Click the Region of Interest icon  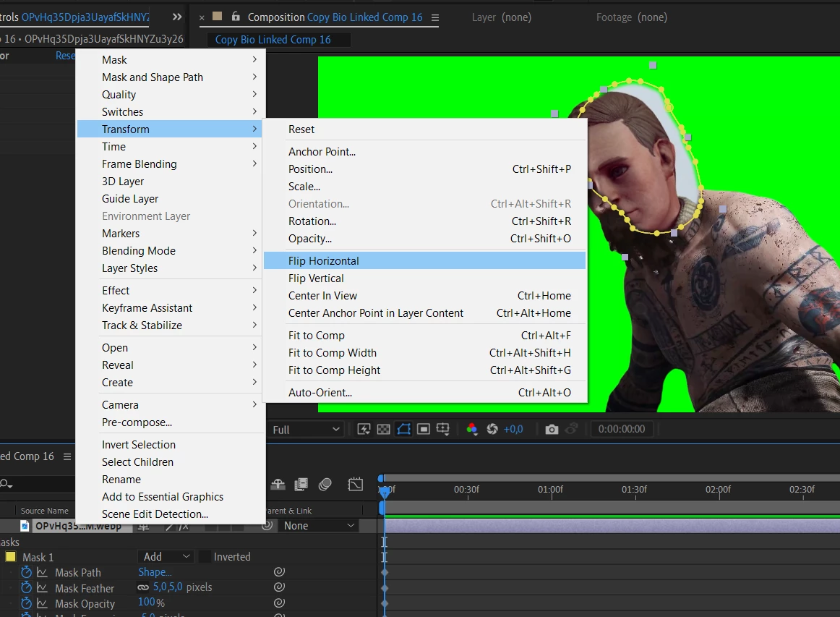[x=423, y=429]
